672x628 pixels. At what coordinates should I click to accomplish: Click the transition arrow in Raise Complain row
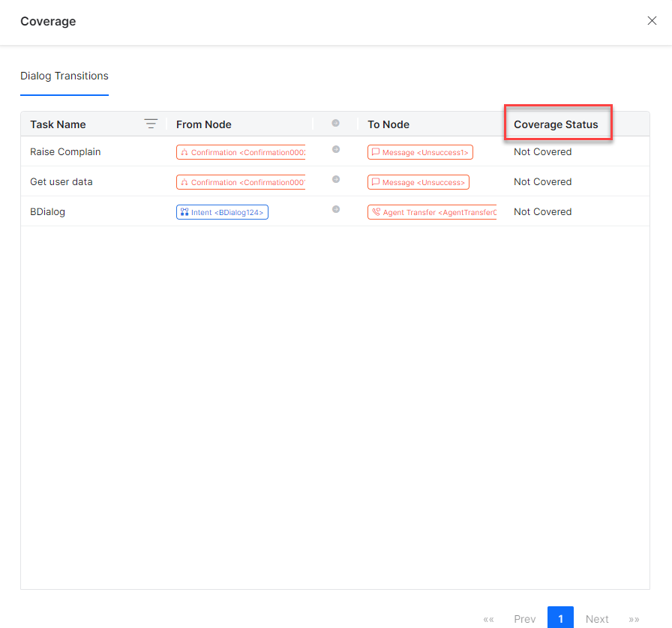(x=335, y=150)
